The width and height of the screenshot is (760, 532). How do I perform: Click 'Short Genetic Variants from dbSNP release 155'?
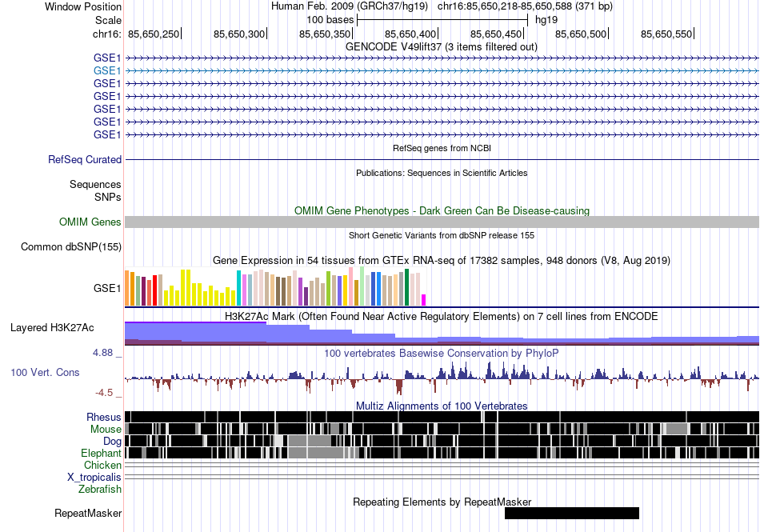[x=442, y=235]
